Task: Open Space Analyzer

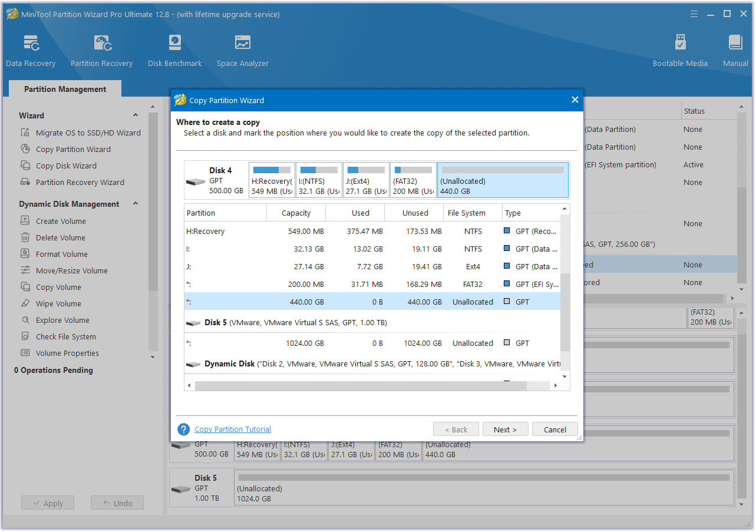Action: click(242, 51)
